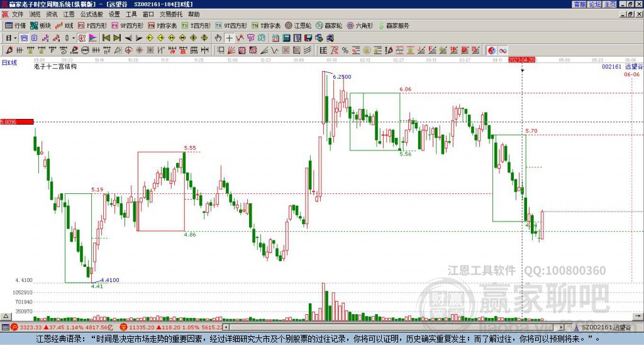Toggle the yin-yang icon in drawing toolbar
This screenshot has width=644, height=345.
tap(492, 50)
